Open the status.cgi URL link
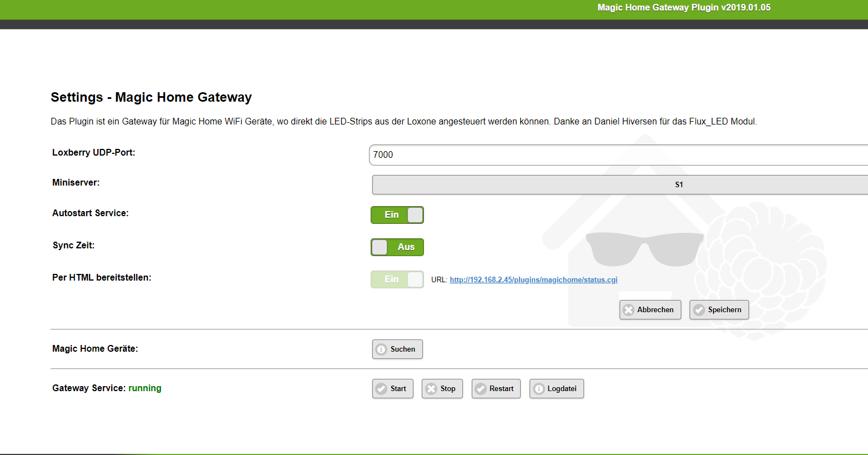 click(533, 280)
